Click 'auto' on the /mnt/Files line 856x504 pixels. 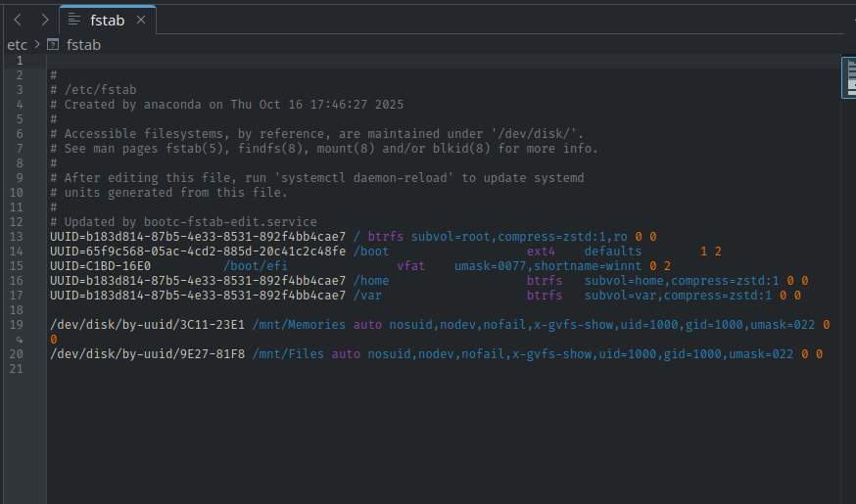(x=346, y=354)
